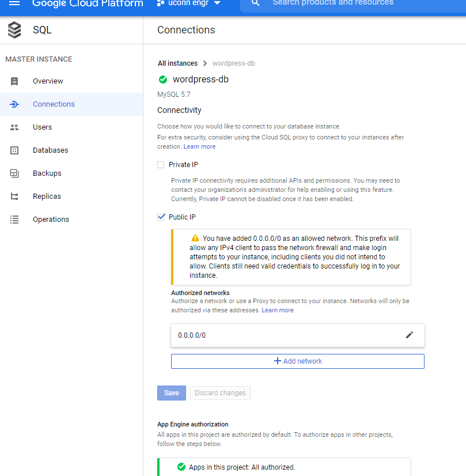The image size is (466, 476).
Task: Click the green status check beside wordpress-db
Action: tap(163, 80)
